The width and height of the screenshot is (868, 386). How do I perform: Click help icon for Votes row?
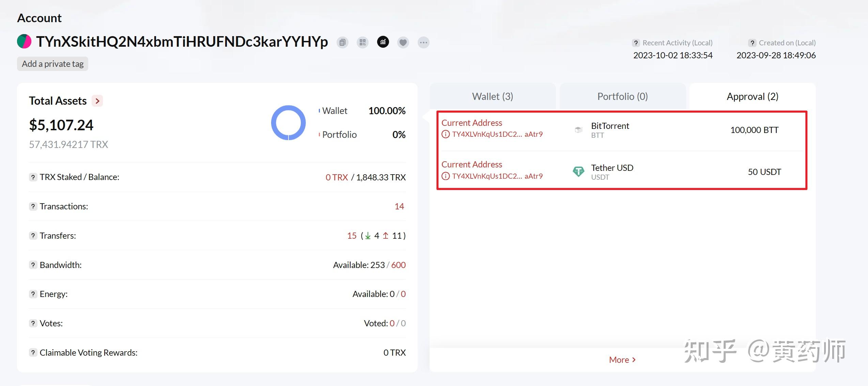33,323
